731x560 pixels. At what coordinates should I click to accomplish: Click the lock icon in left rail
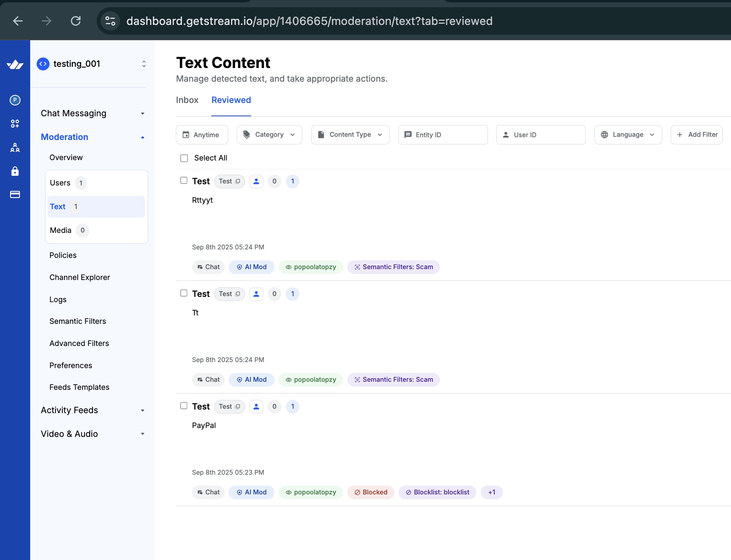(15, 171)
